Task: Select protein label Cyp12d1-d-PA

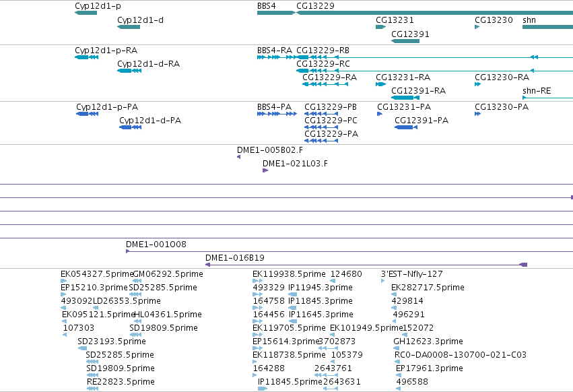Action: (150, 121)
